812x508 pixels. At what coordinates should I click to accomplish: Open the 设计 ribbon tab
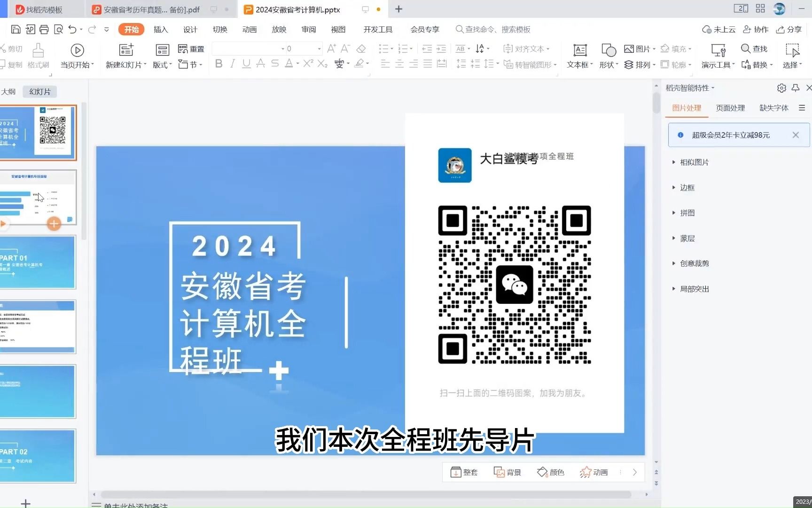coord(190,29)
